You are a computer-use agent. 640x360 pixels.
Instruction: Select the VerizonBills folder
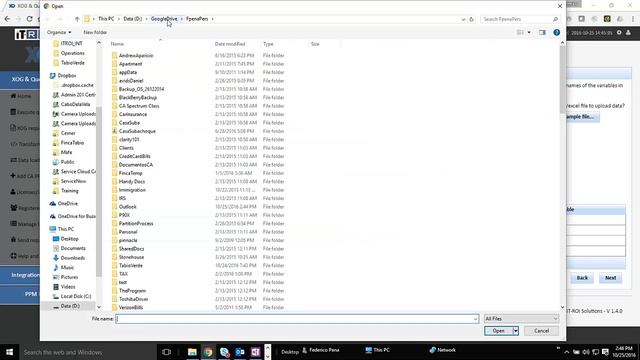(x=131, y=307)
